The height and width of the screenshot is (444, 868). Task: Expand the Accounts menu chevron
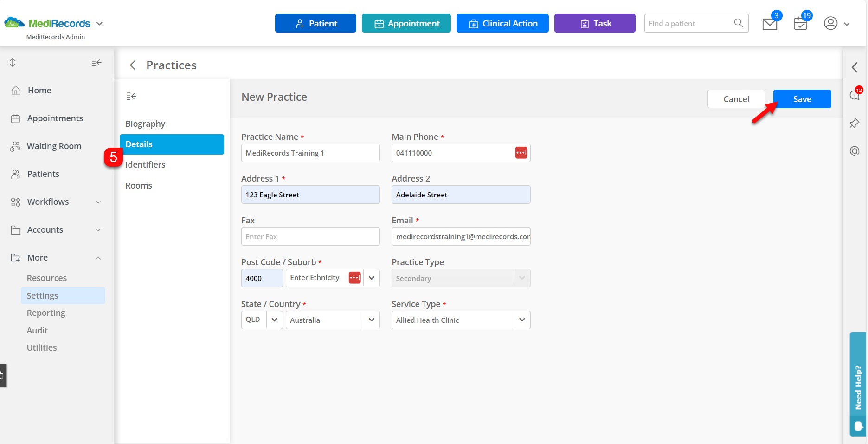[98, 230]
